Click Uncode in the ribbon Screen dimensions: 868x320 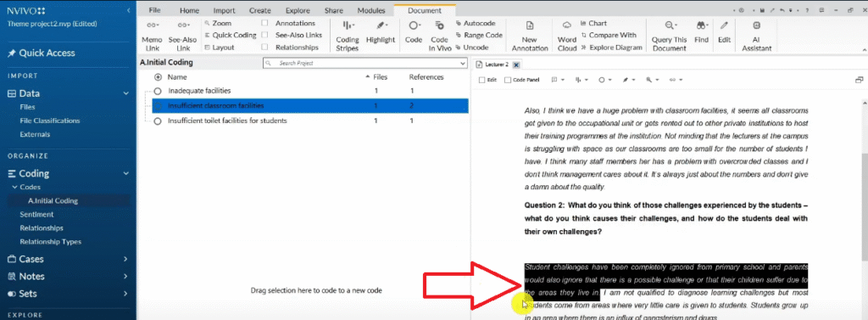click(x=472, y=48)
